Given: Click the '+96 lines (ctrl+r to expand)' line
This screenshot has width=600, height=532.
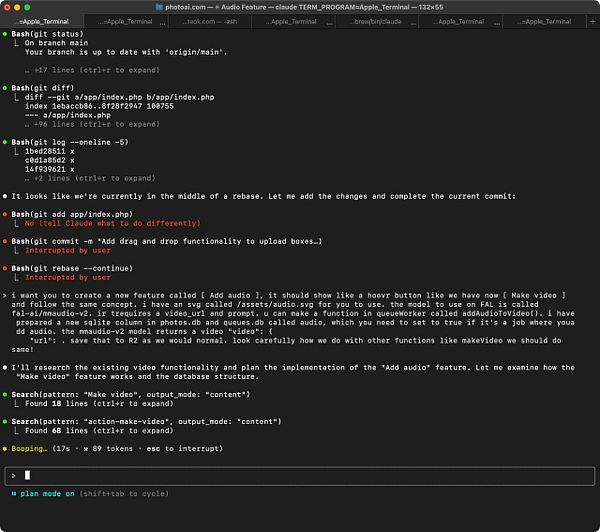Looking at the screenshot, I should click(x=93, y=124).
